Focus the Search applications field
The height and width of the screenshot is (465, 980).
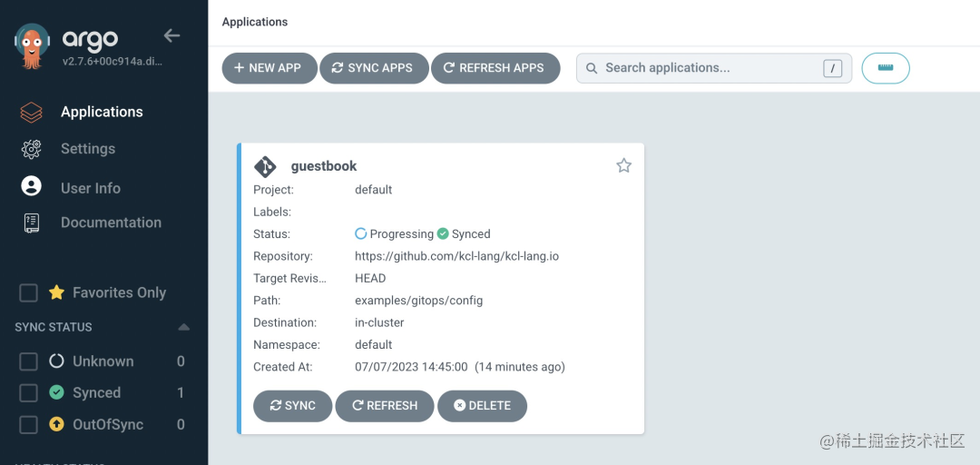click(714, 68)
